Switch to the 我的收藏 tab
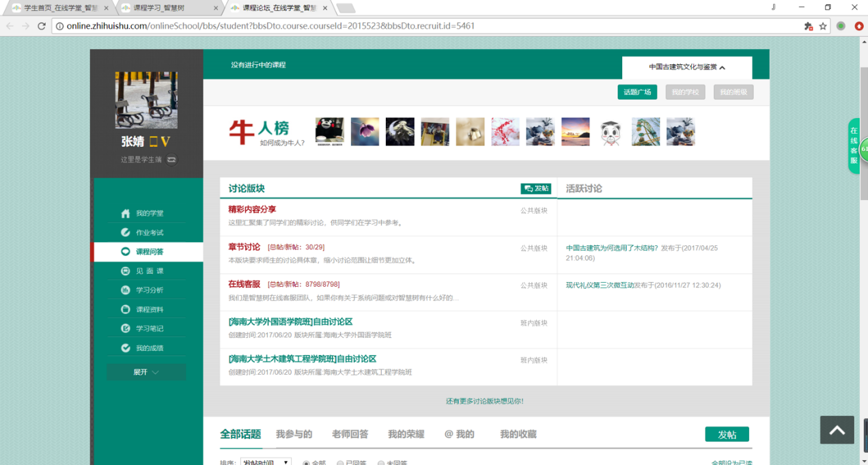The image size is (868, 465). click(518, 434)
